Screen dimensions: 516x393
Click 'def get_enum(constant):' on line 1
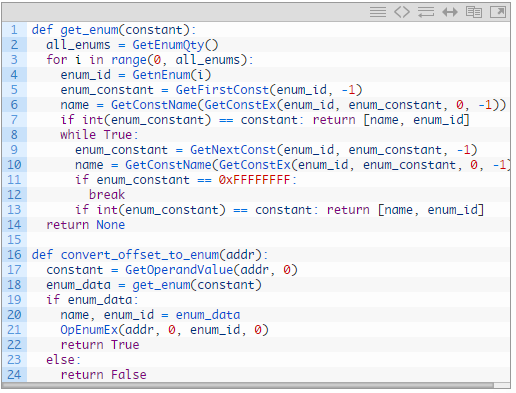(114, 30)
